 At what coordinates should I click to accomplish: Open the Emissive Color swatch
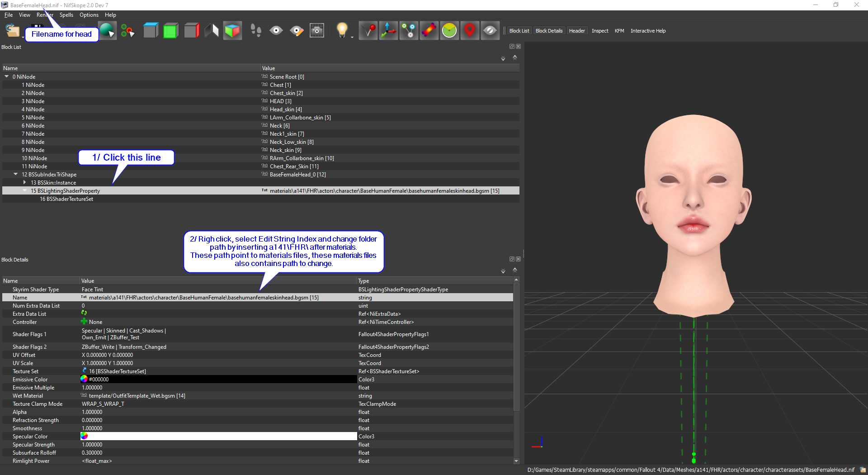(85, 379)
